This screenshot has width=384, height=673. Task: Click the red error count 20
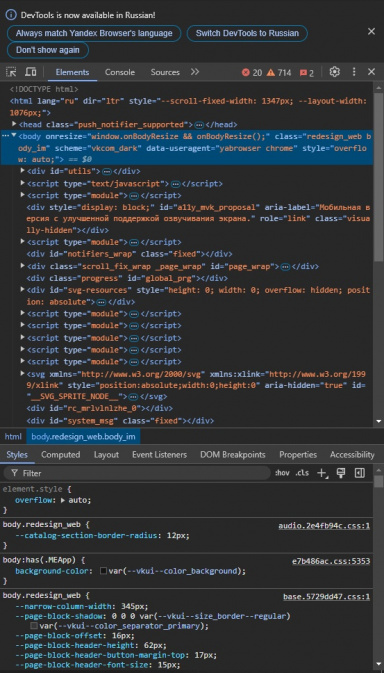pos(252,73)
